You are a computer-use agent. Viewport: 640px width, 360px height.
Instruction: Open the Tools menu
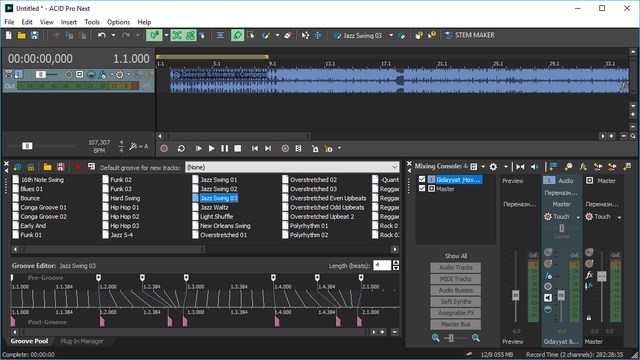pos(92,22)
